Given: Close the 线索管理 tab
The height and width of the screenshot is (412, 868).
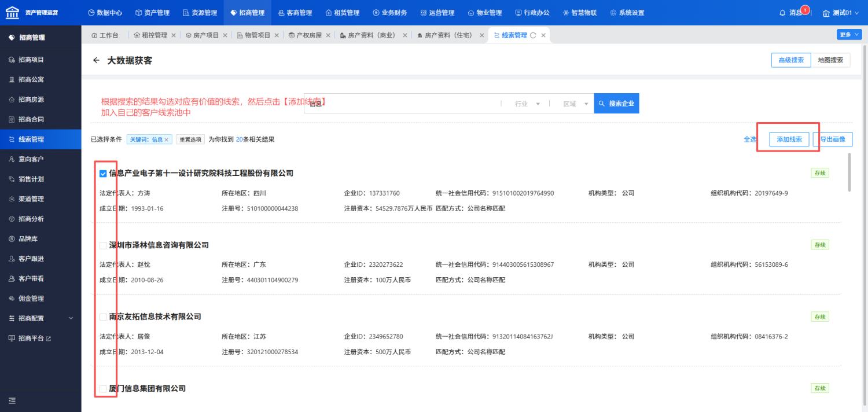Looking at the screenshot, I should (543, 35).
